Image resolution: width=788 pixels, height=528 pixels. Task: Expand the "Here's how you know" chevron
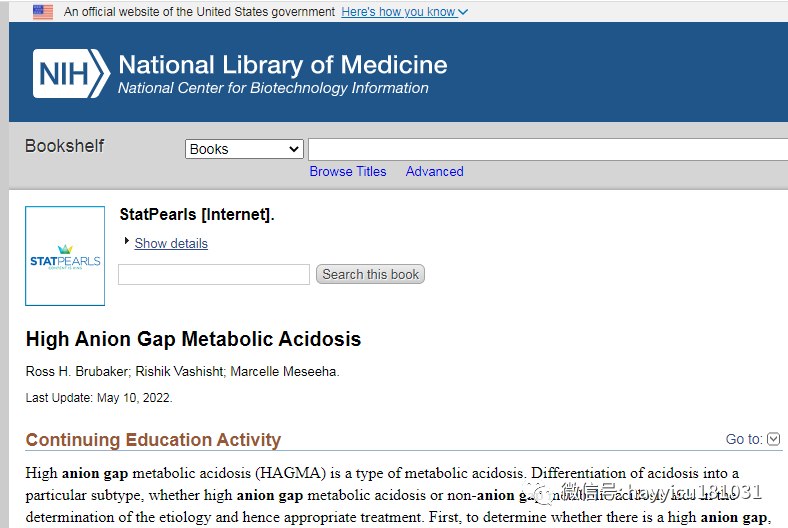463,12
